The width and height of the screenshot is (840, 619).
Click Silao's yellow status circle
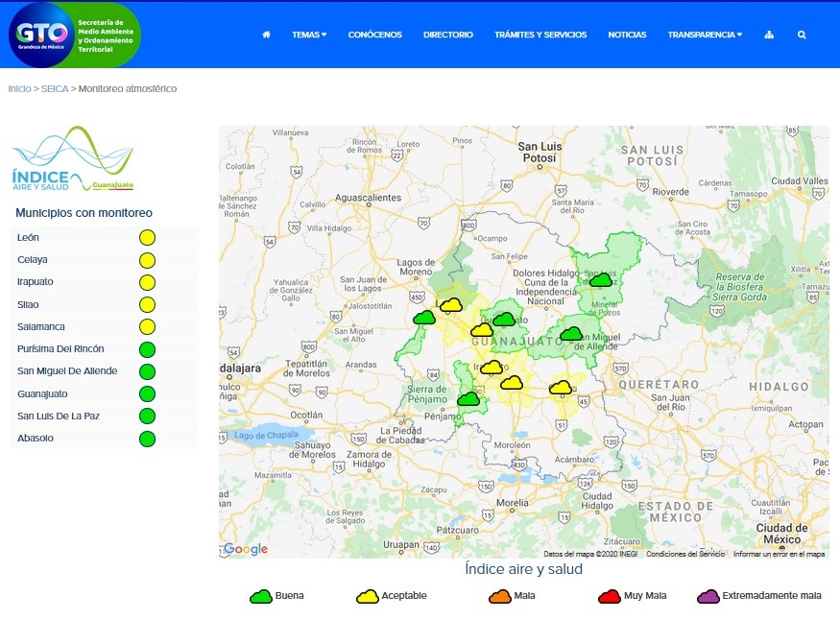click(147, 304)
